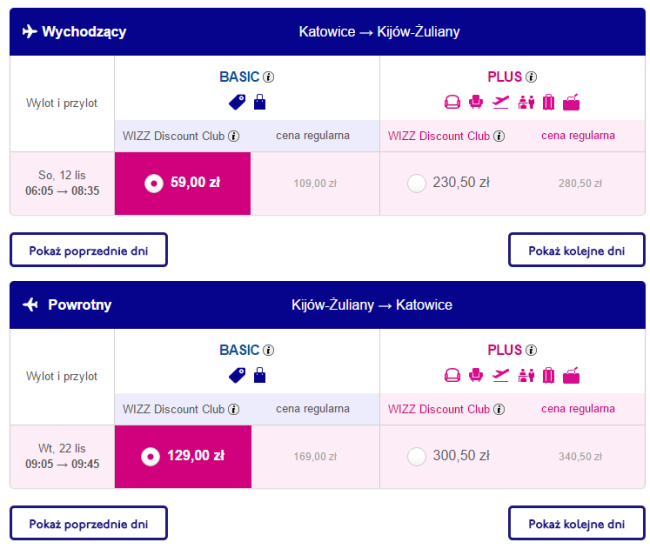Show previous days for return flight
This screenshot has width=650, height=549.
click(89, 523)
